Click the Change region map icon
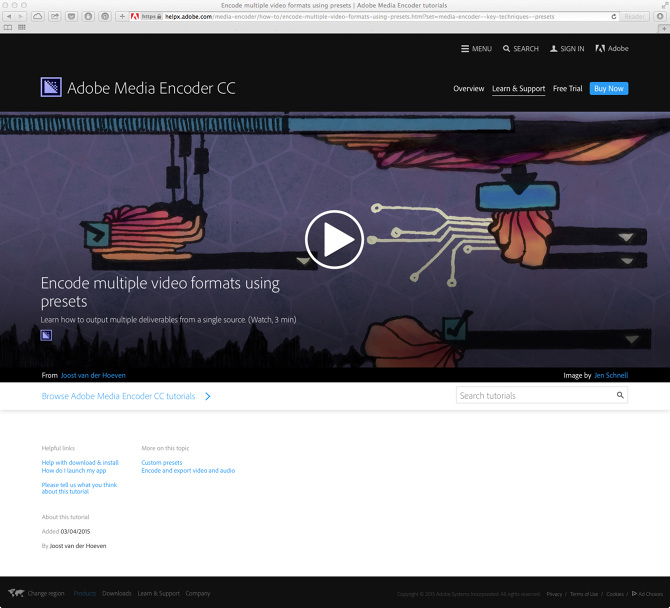The image size is (670, 608). (16, 593)
